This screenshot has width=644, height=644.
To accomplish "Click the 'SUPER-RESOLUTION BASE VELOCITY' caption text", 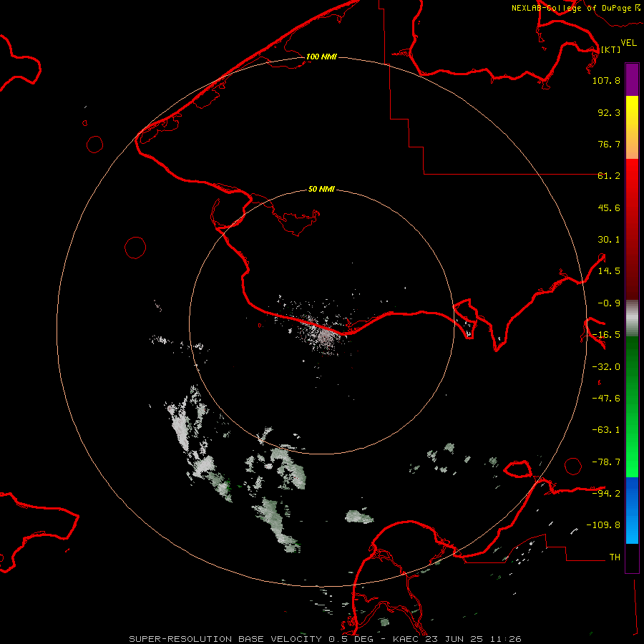I will tap(225, 639).
